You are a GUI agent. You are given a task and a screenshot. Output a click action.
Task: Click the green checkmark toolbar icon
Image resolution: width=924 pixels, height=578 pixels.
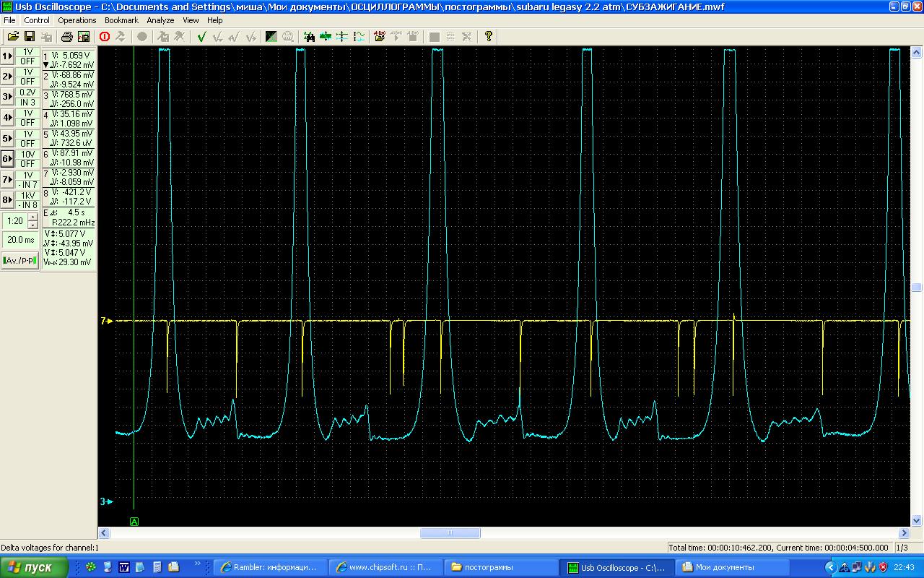(201, 36)
